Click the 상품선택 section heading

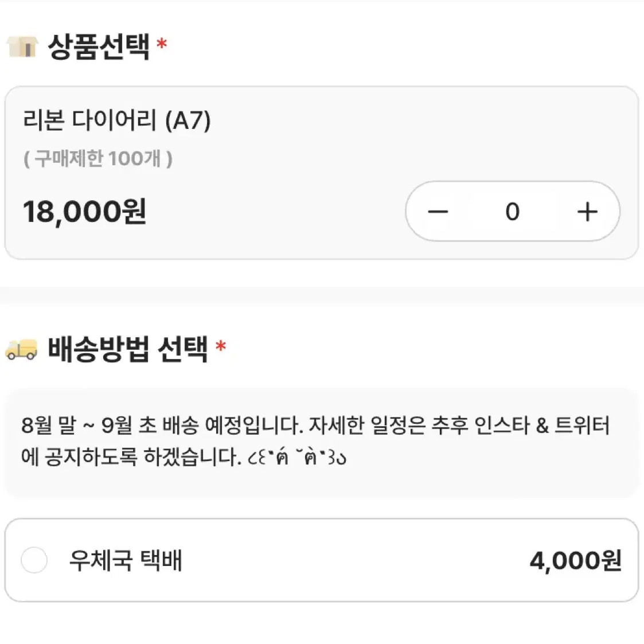[x=99, y=46]
